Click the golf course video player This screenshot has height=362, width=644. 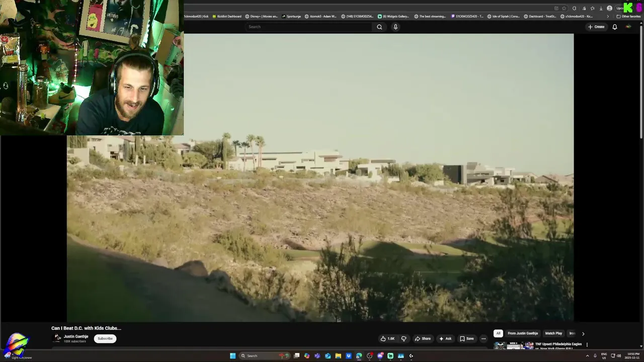click(x=320, y=177)
